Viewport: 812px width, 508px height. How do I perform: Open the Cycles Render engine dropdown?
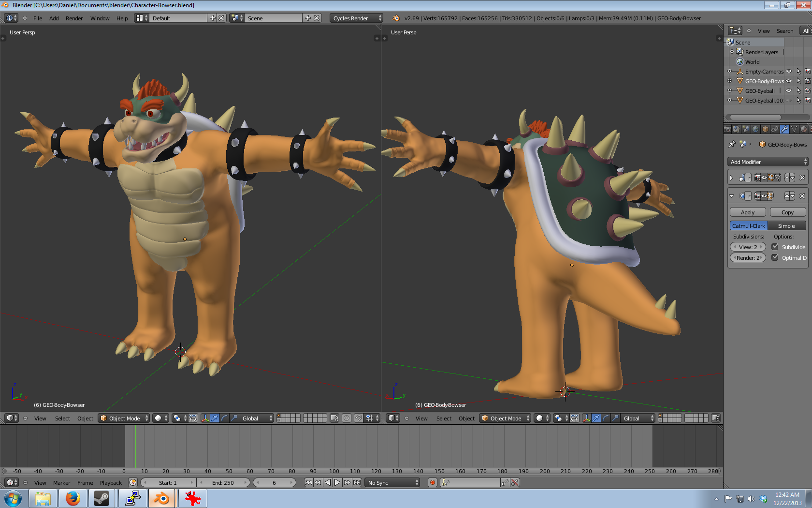pyautogui.click(x=357, y=18)
